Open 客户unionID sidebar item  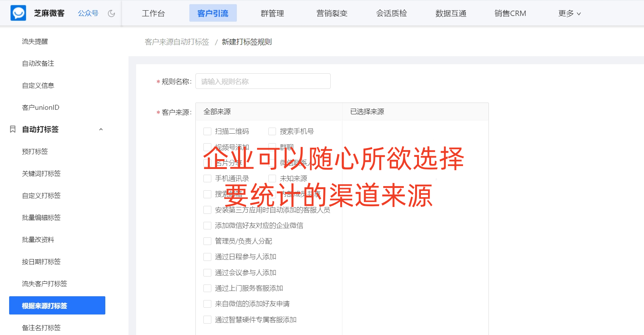pos(41,107)
